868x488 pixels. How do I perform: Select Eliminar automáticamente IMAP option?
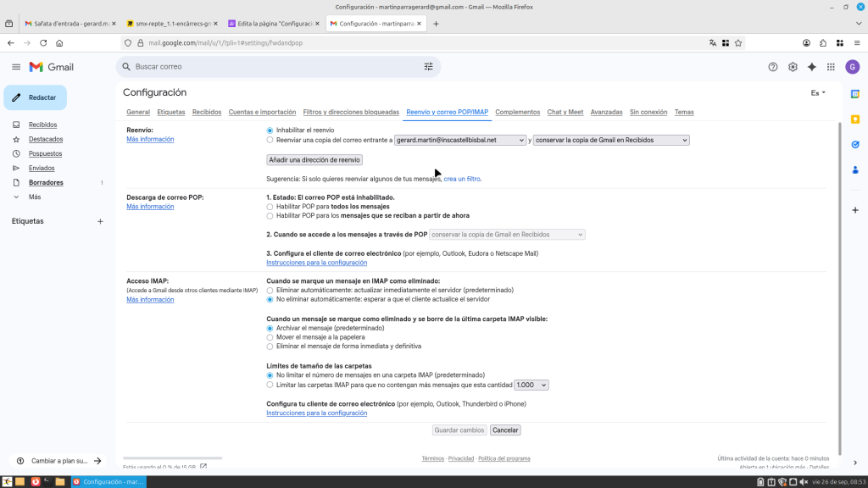[x=270, y=291]
